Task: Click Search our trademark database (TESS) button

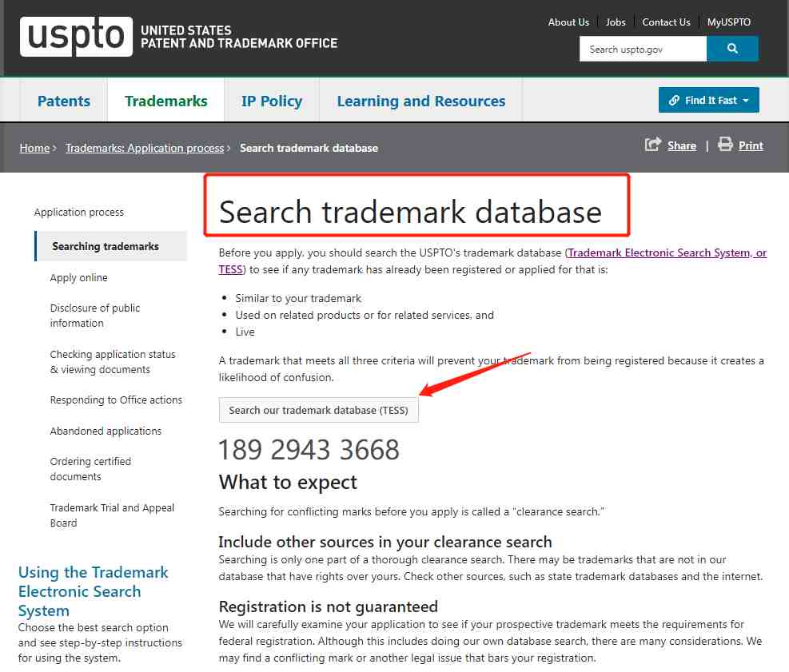Action: click(x=318, y=410)
